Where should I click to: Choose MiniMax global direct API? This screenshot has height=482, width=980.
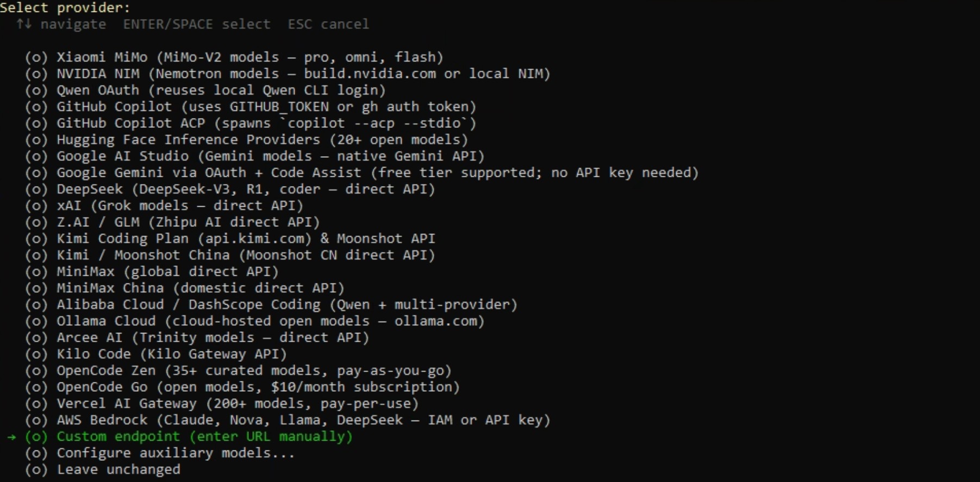pyautogui.click(x=163, y=271)
